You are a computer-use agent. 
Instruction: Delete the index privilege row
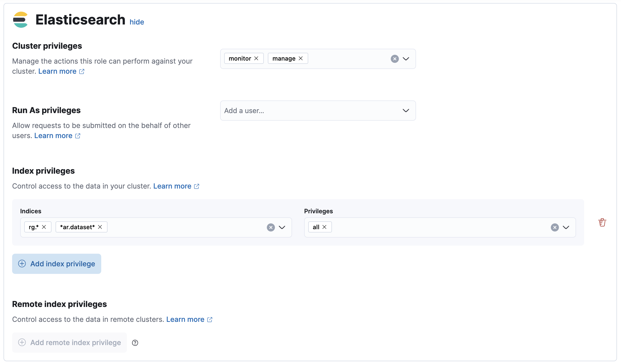[x=602, y=222]
